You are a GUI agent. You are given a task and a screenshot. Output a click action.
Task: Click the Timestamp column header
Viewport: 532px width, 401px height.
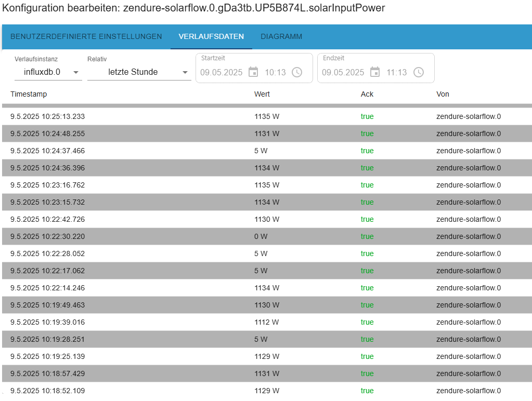[x=29, y=94]
